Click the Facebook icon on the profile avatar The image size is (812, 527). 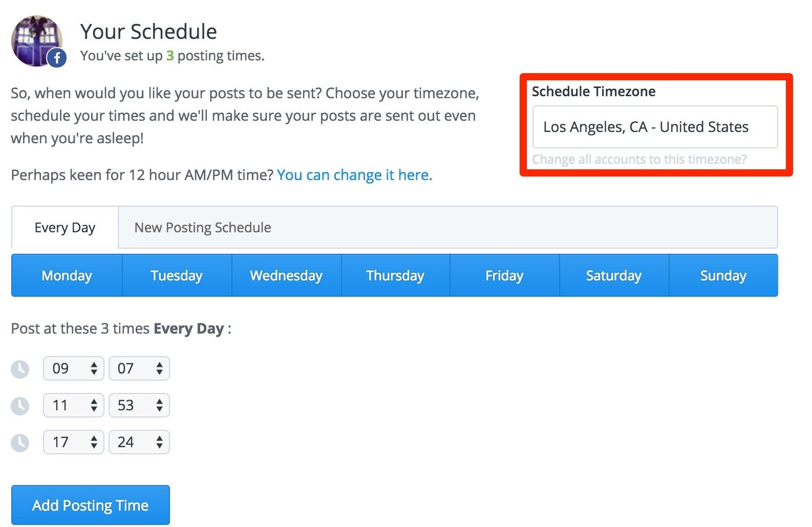56,58
